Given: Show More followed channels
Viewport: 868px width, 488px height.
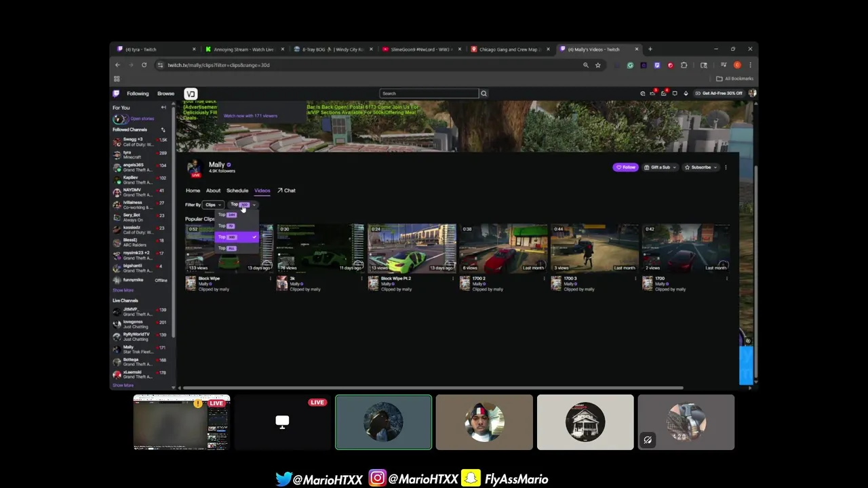Looking at the screenshot, I should click(x=123, y=290).
